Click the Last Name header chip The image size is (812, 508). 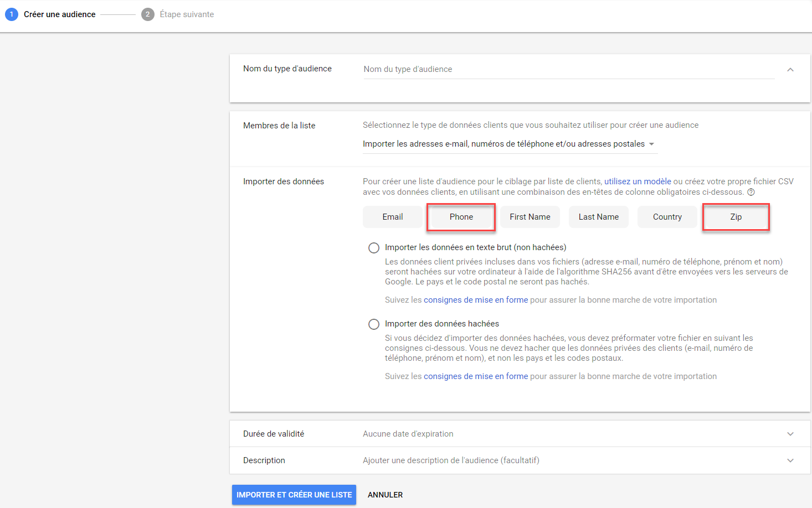click(x=599, y=217)
